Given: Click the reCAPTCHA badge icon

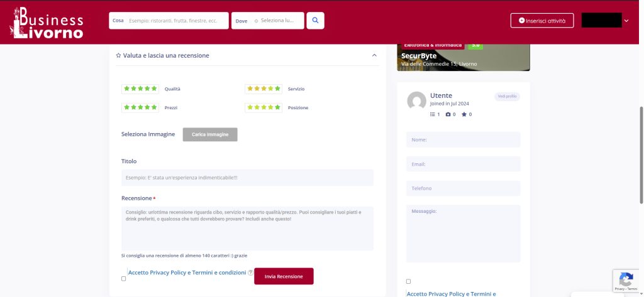Looking at the screenshot, I should (626, 281).
